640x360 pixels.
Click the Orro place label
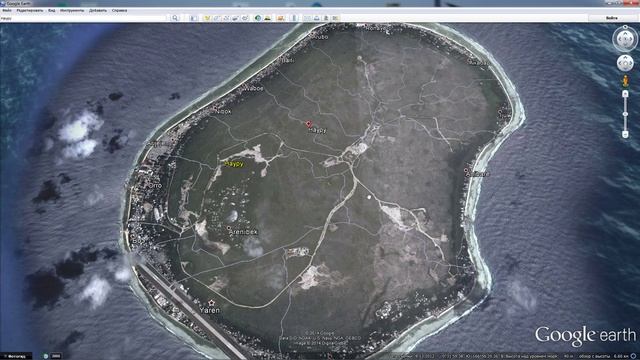point(156,185)
